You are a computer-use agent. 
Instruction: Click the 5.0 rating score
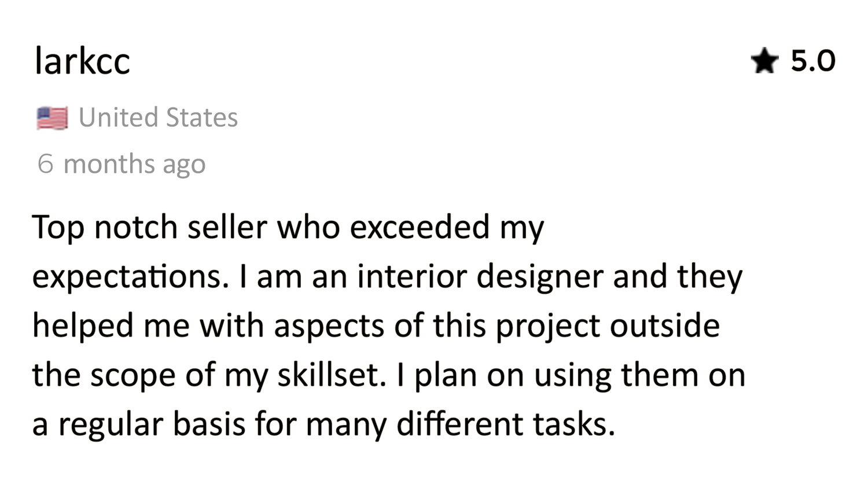[813, 61]
